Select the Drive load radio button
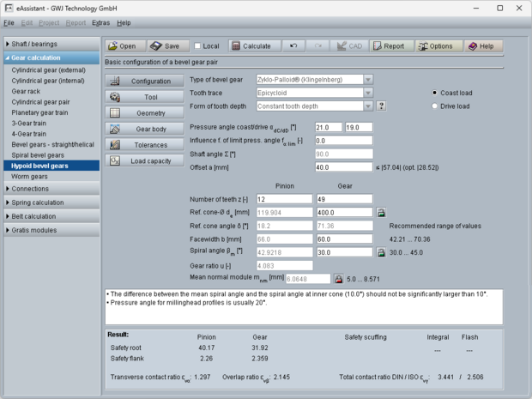This screenshot has height=399, width=532. coord(435,106)
